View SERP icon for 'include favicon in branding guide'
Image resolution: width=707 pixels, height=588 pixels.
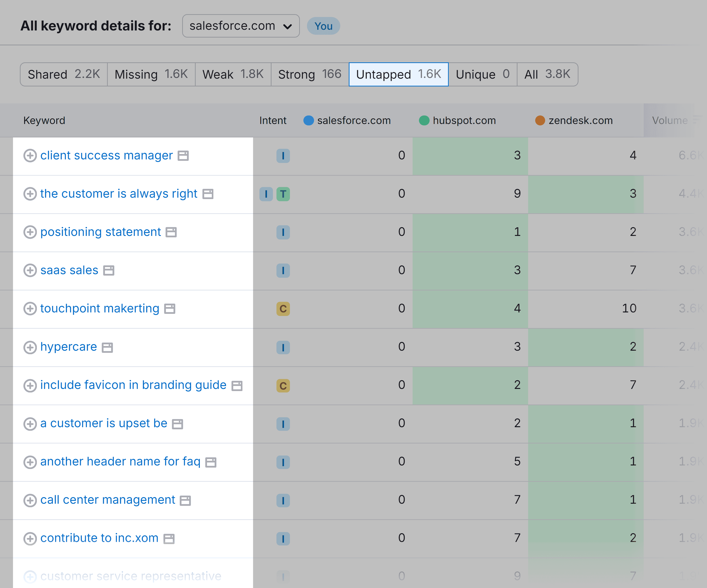pos(237,385)
